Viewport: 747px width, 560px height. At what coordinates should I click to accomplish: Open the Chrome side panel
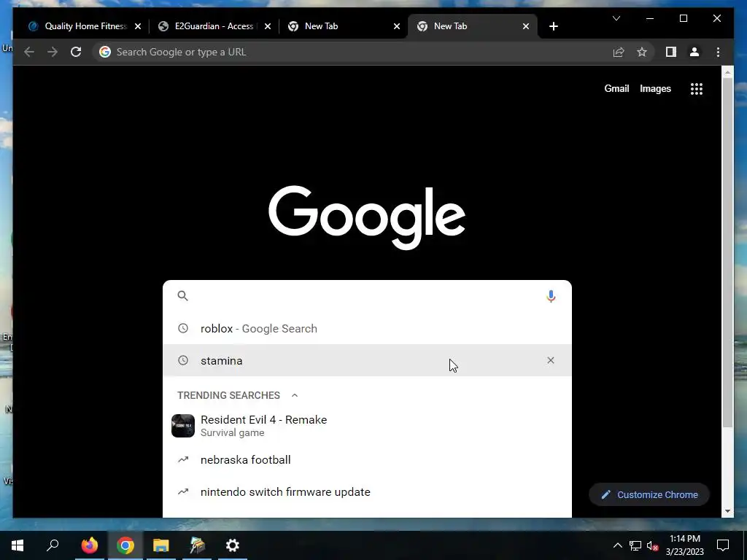point(671,52)
